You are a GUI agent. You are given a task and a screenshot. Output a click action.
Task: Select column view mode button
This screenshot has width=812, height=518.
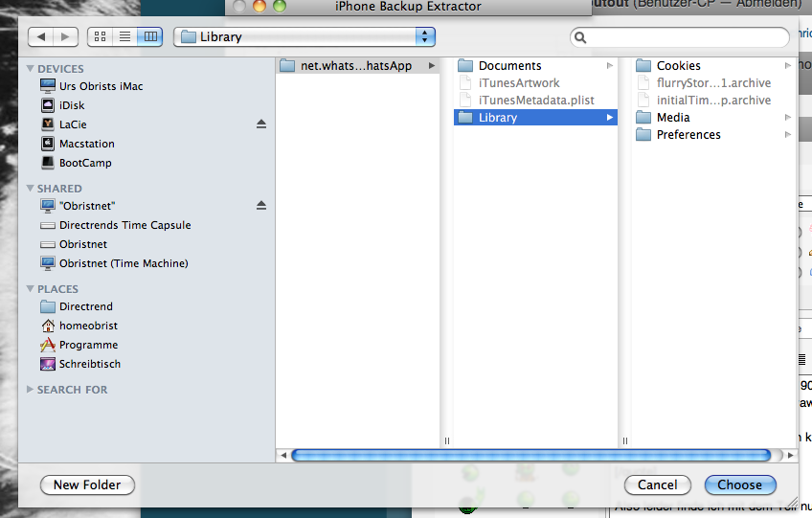pos(149,37)
